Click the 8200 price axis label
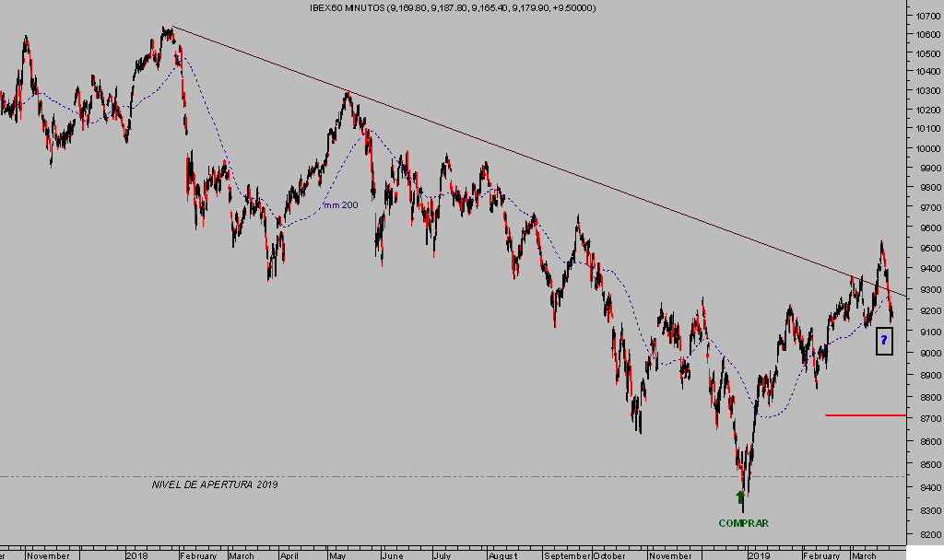The image size is (944, 560). [x=930, y=534]
